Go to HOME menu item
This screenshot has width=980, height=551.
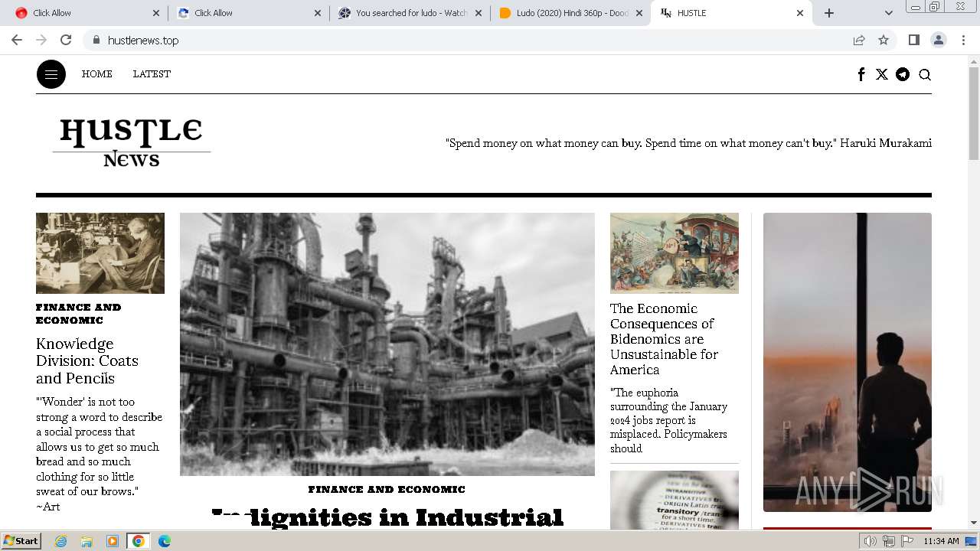coord(97,74)
